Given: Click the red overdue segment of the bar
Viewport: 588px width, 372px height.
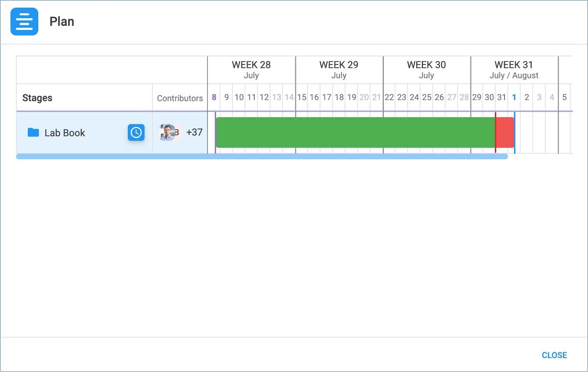Looking at the screenshot, I should pyautogui.click(x=505, y=132).
